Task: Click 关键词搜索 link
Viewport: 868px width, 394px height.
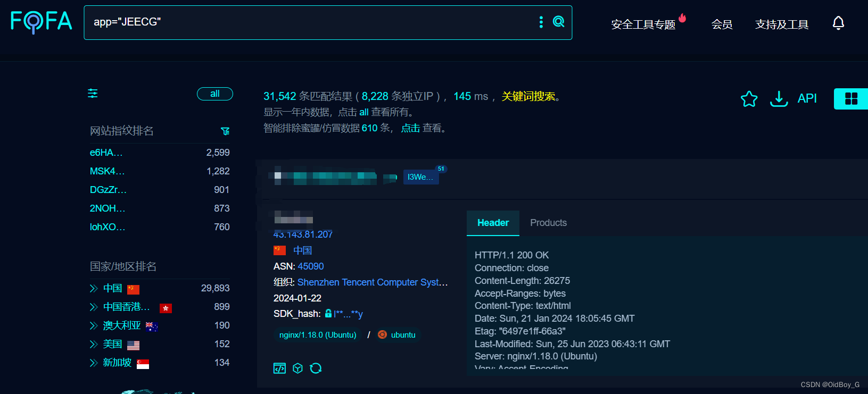Action: pyautogui.click(x=528, y=96)
